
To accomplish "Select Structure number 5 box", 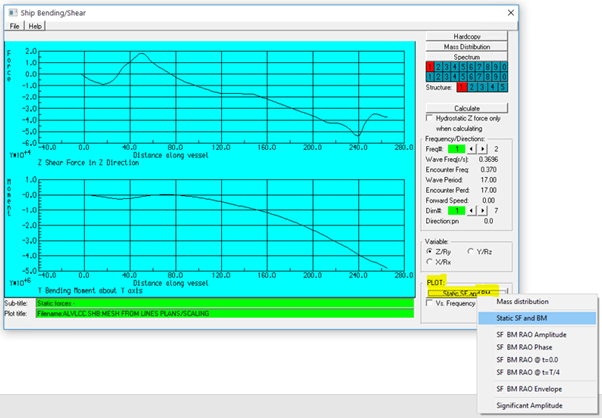I will tap(502, 88).
